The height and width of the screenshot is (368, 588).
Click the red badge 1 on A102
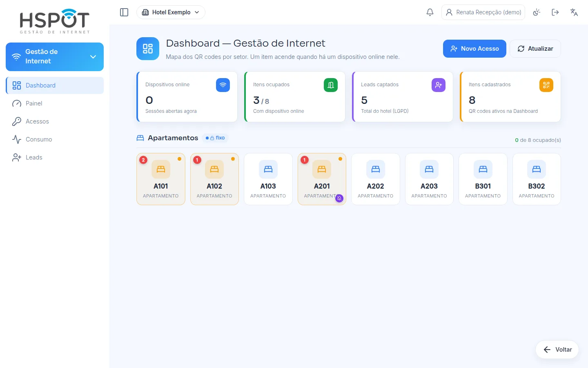click(x=197, y=160)
